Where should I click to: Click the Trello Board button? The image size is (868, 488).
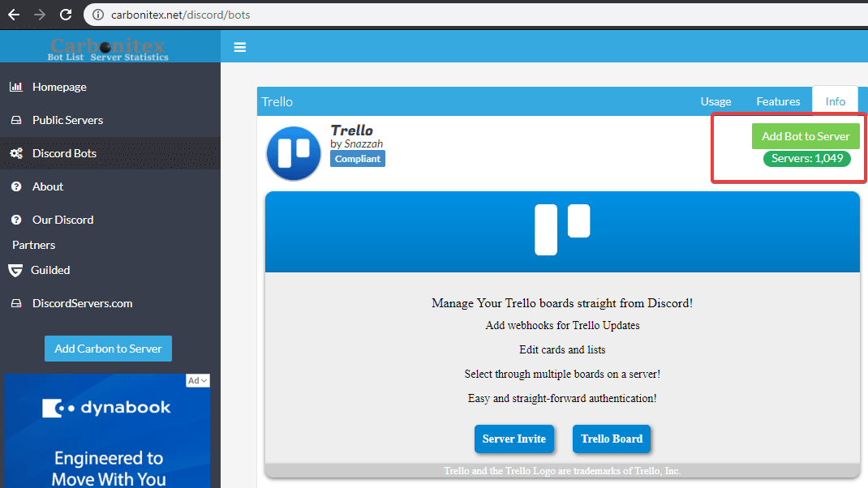click(x=612, y=439)
